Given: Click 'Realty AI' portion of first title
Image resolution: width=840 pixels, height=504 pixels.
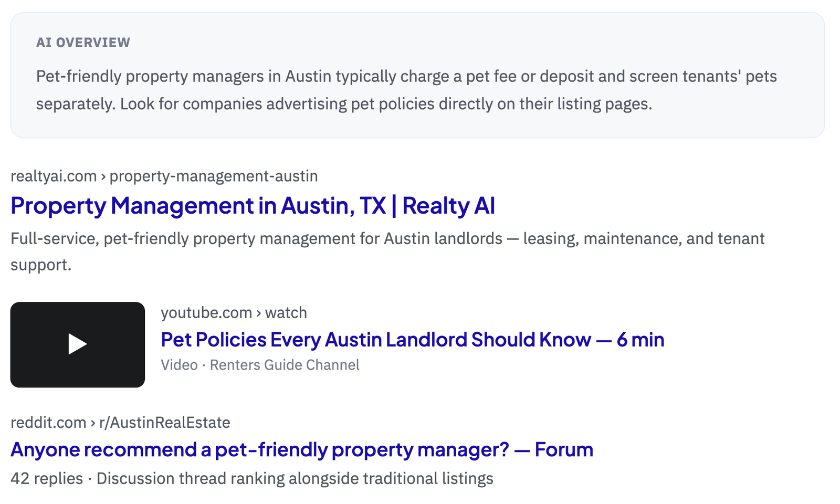Looking at the screenshot, I should (x=448, y=206).
